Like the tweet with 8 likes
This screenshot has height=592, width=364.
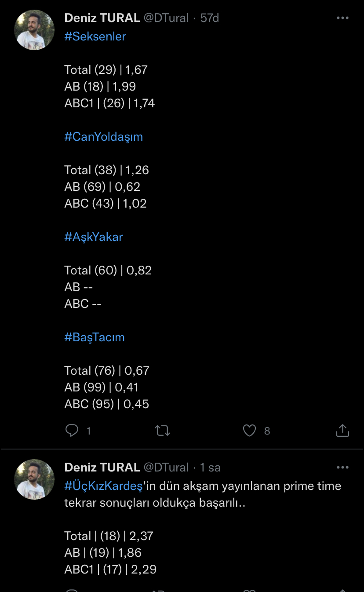[249, 431]
